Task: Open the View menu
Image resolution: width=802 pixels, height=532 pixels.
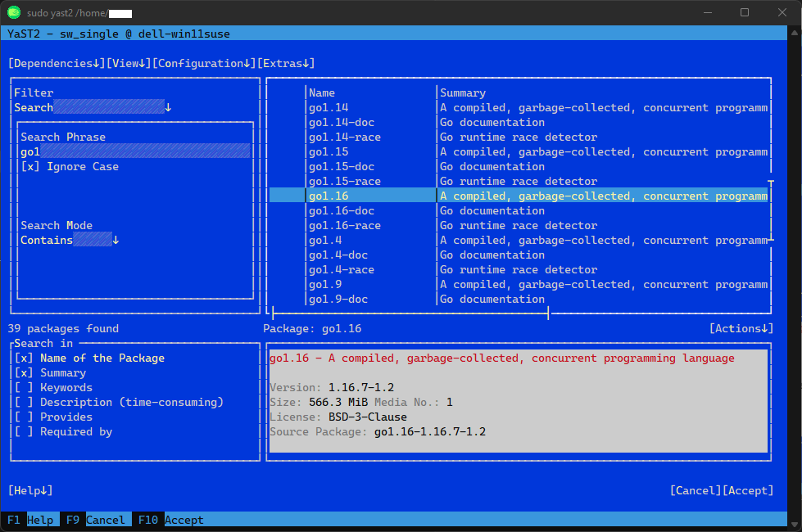Action: point(129,63)
